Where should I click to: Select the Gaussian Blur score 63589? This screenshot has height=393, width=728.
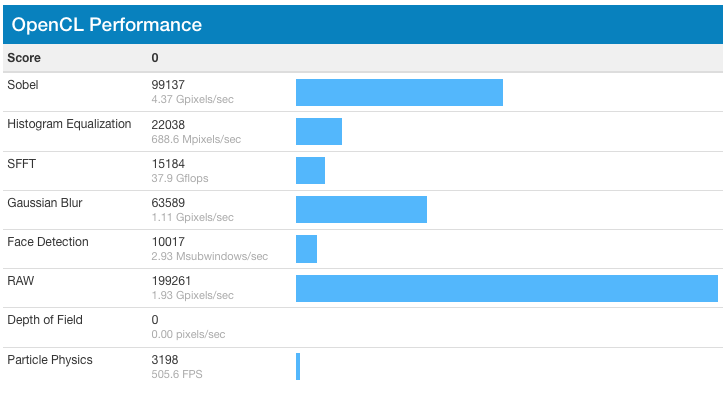168,203
